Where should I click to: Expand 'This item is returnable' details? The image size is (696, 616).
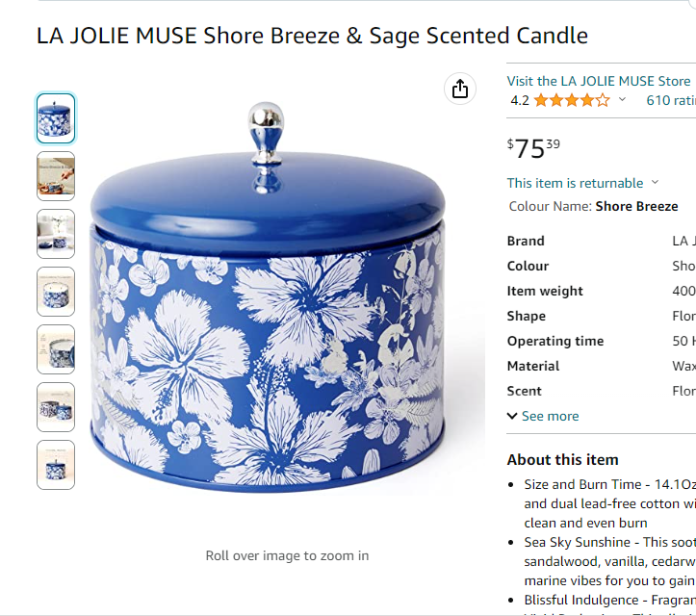point(656,183)
